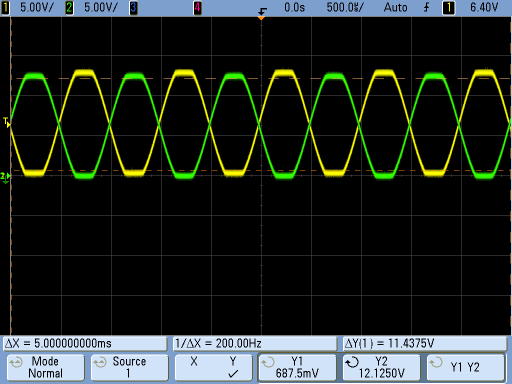Open the Source 1 selection softkey
512x384 pixels.
tap(130, 368)
